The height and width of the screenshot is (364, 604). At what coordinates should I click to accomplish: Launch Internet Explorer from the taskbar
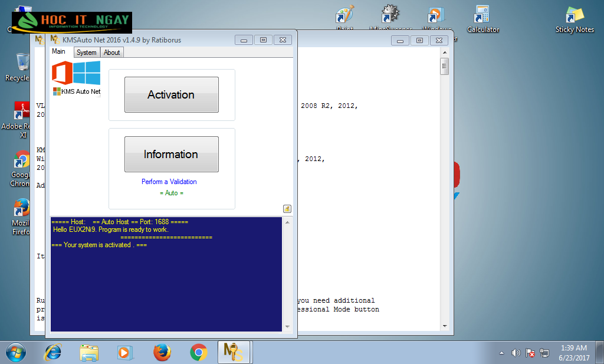(x=52, y=352)
